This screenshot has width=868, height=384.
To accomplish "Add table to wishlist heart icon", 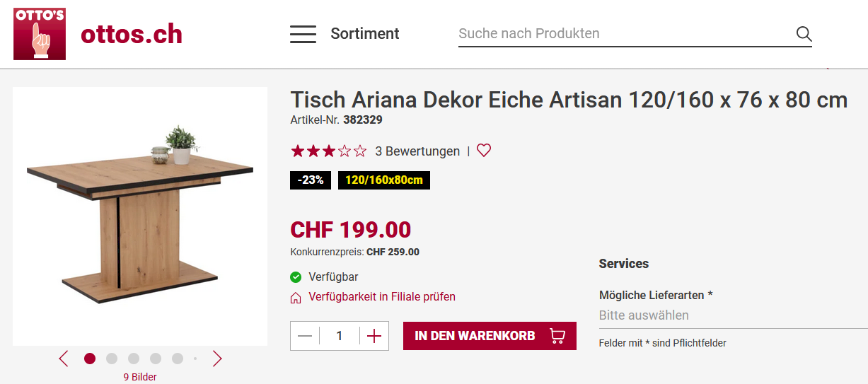I will point(484,151).
